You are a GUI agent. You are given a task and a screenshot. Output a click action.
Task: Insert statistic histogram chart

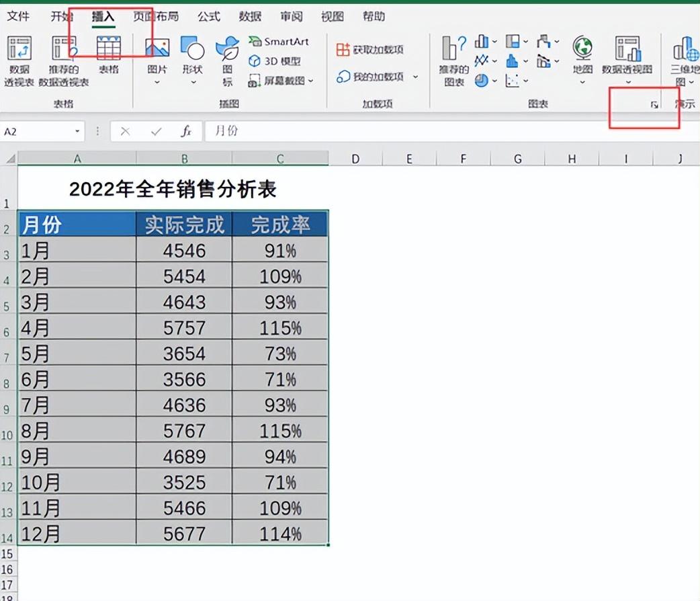coord(513,61)
